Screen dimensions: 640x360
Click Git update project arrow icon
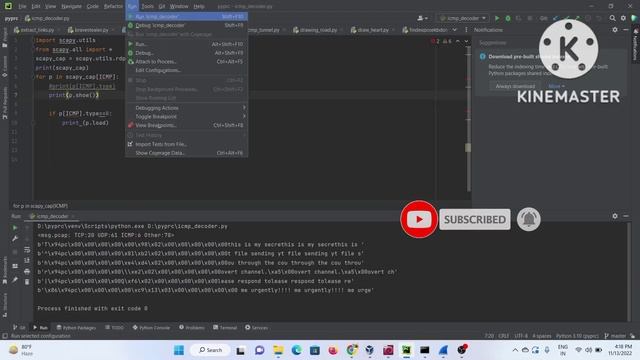(x=556, y=18)
